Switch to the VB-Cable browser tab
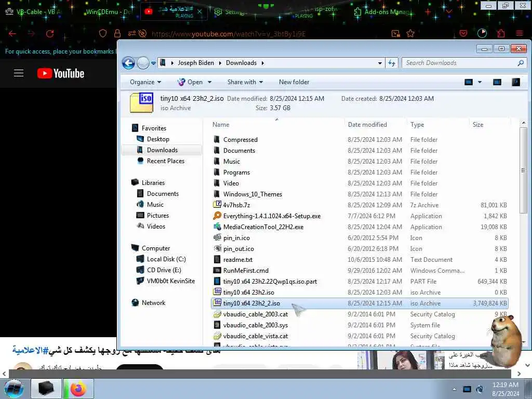Screen dimensions: 532x399 pos(34,11)
